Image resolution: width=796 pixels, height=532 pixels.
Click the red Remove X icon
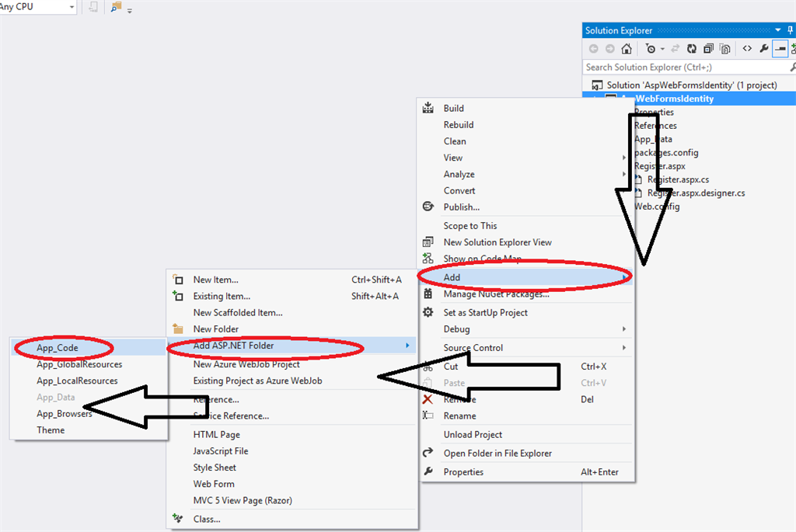pyautogui.click(x=428, y=399)
